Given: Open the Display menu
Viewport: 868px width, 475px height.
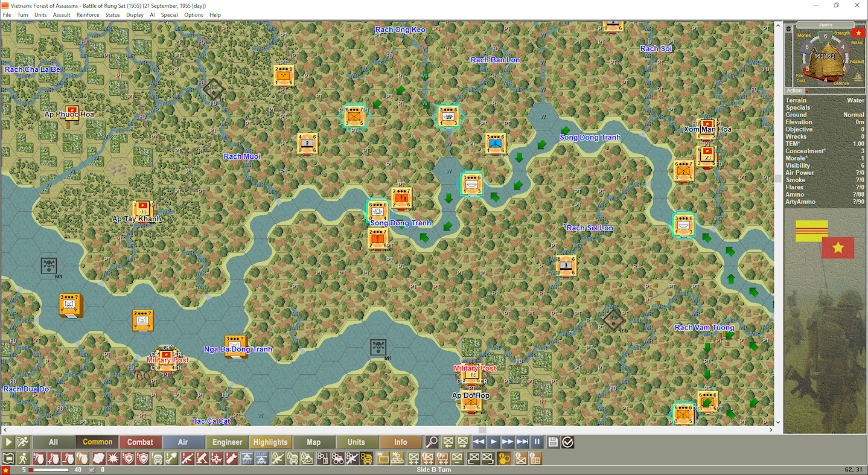Looking at the screenshot, I should 135,15.
